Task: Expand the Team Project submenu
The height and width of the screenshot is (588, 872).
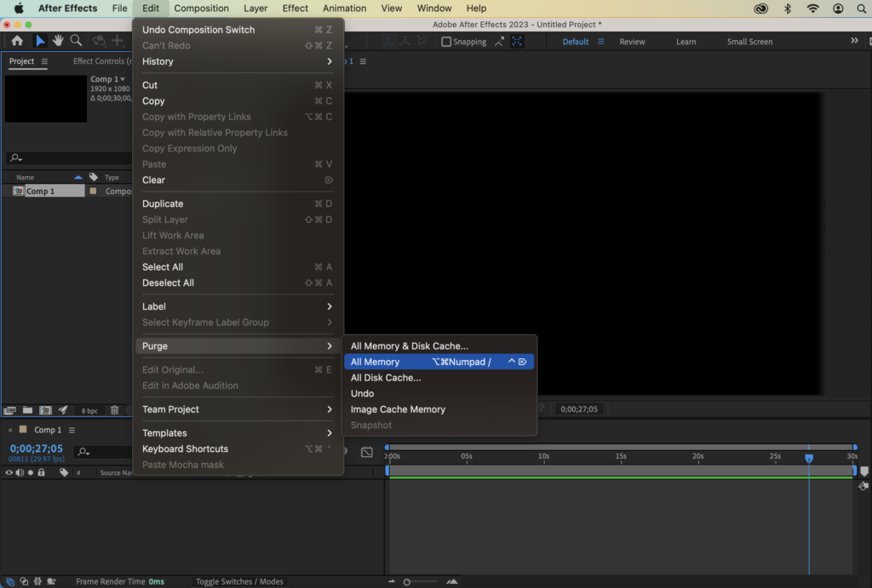Action: point(238,409)
